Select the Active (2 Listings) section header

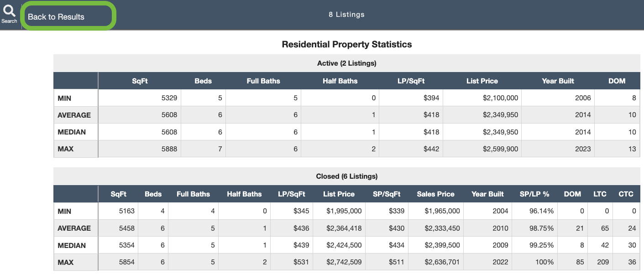[x=347, y=63]
